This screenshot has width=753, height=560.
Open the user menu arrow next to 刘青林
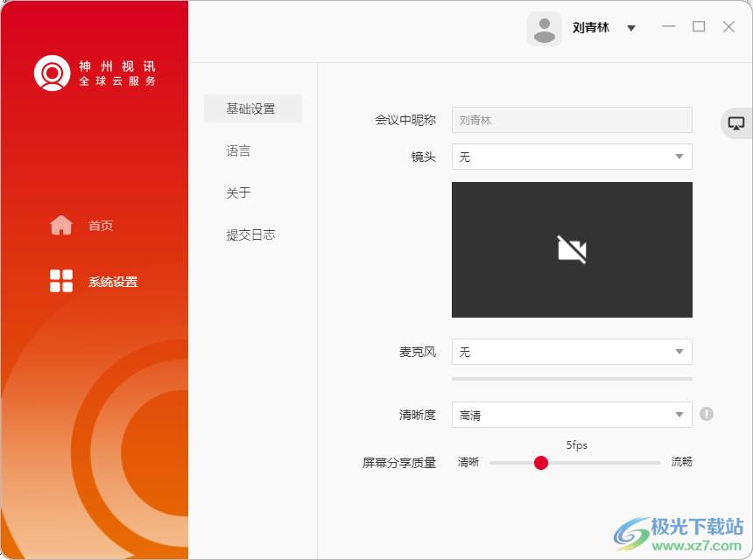coord(631,28)
